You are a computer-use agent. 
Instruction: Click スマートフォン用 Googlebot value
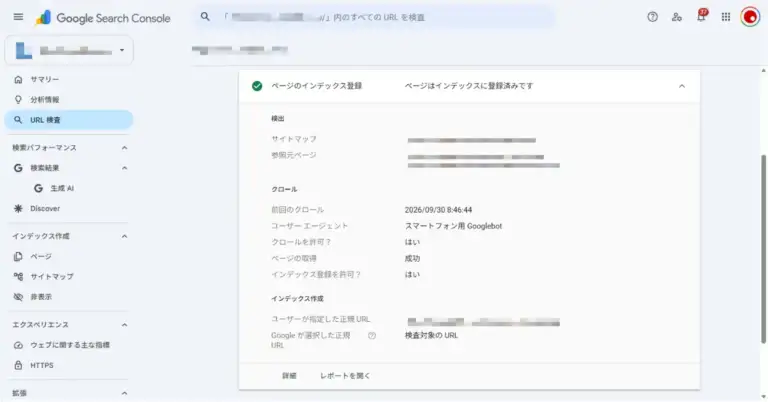453,226
